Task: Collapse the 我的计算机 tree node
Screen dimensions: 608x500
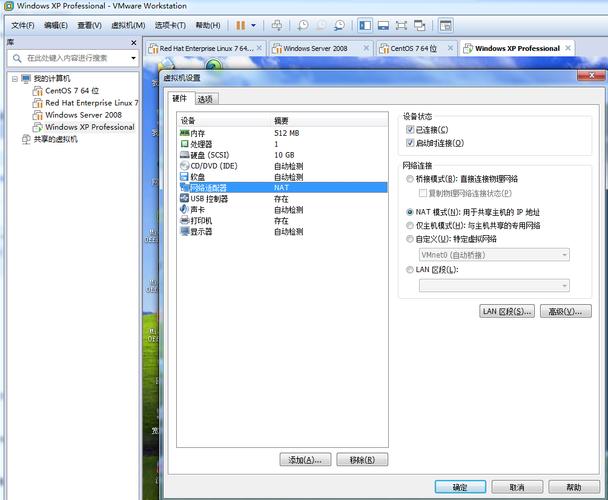Action: point(15,79)
